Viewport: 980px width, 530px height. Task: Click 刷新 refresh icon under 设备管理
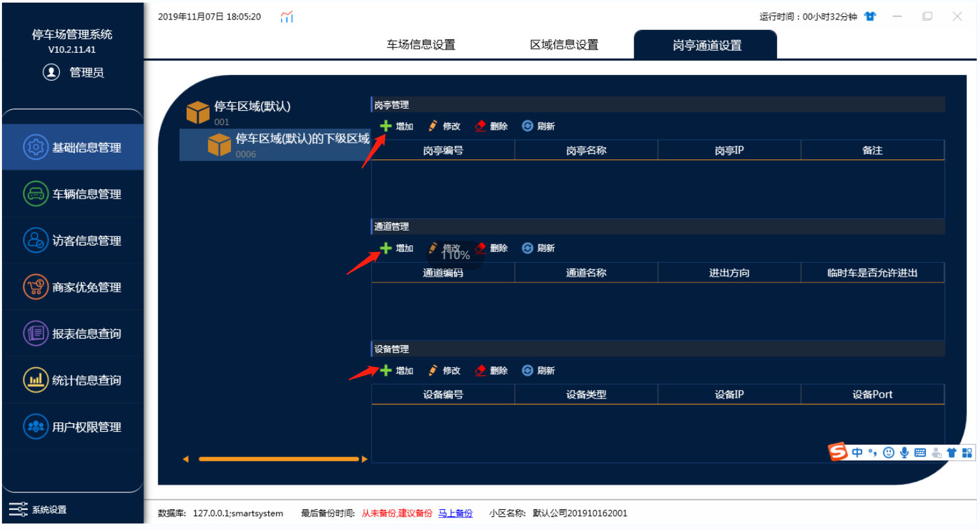pos(528,370)
